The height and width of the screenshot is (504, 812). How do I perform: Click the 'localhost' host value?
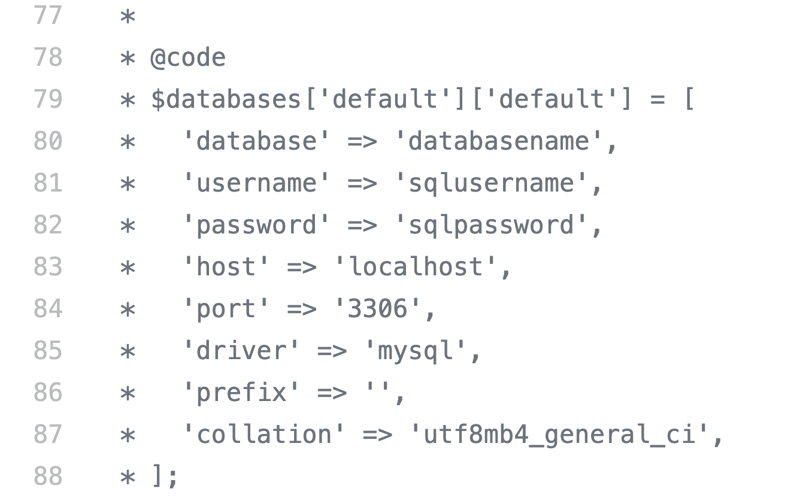(x=415, y=267)
